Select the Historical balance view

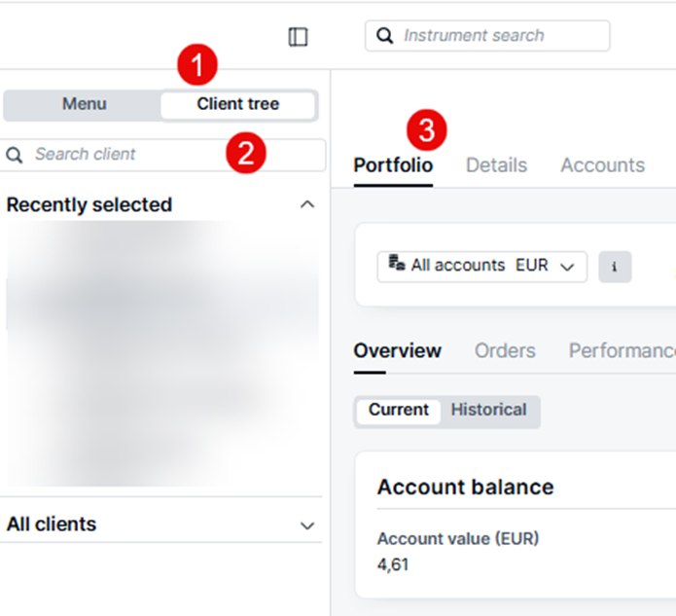click(x=488, y=410)
